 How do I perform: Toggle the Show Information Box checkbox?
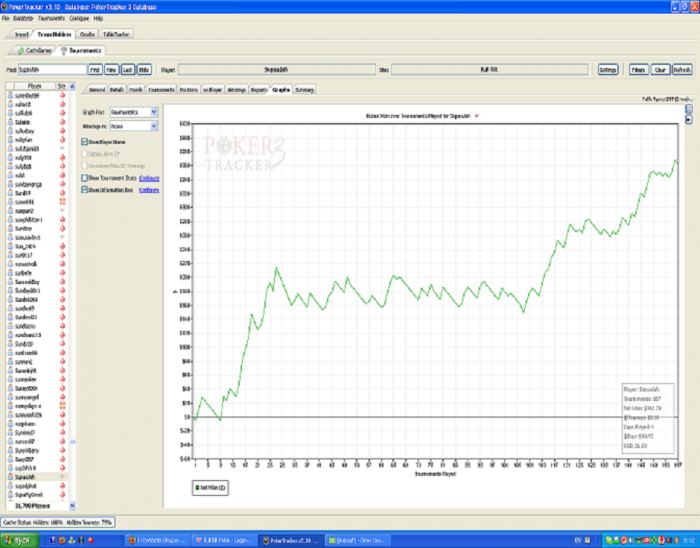coord(84,189)
